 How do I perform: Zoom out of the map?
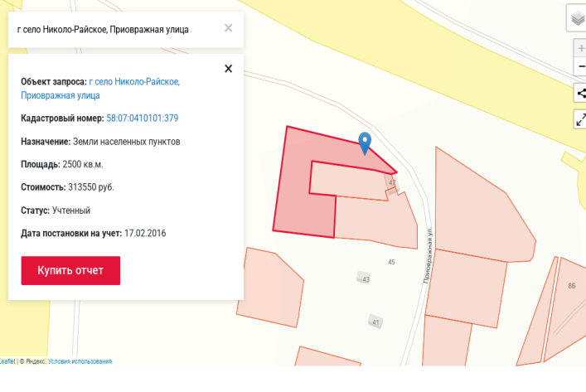click(580, 66)
